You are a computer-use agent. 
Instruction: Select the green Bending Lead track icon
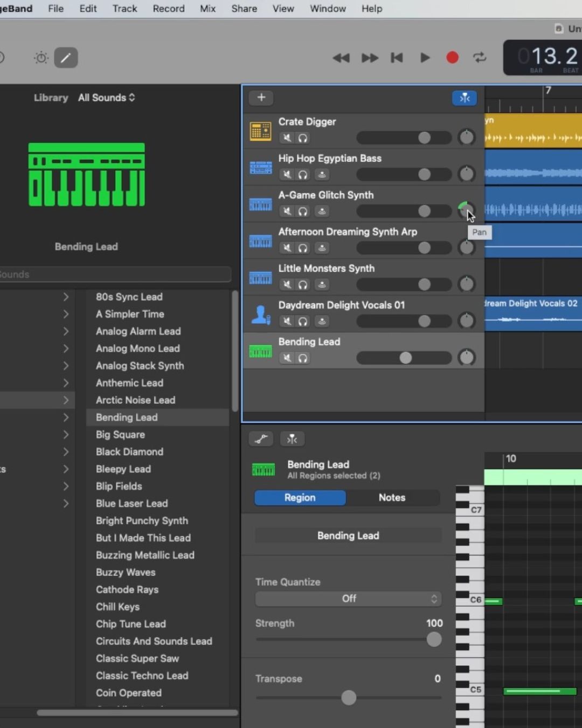(261, 352)
